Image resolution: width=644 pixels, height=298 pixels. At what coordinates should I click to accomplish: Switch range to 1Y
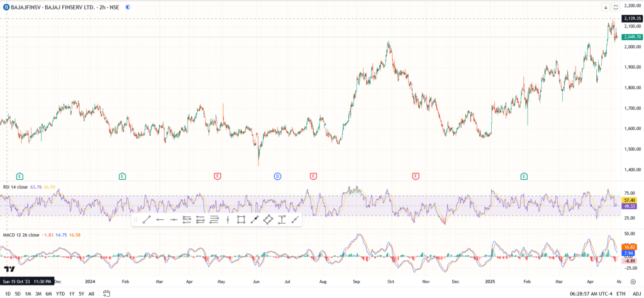click(x=71, y=293)
